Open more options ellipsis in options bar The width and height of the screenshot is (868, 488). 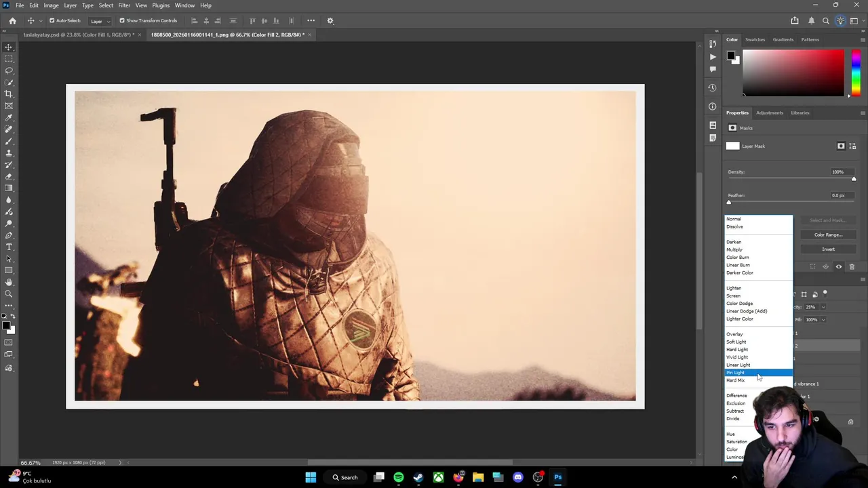click(311, 20)
